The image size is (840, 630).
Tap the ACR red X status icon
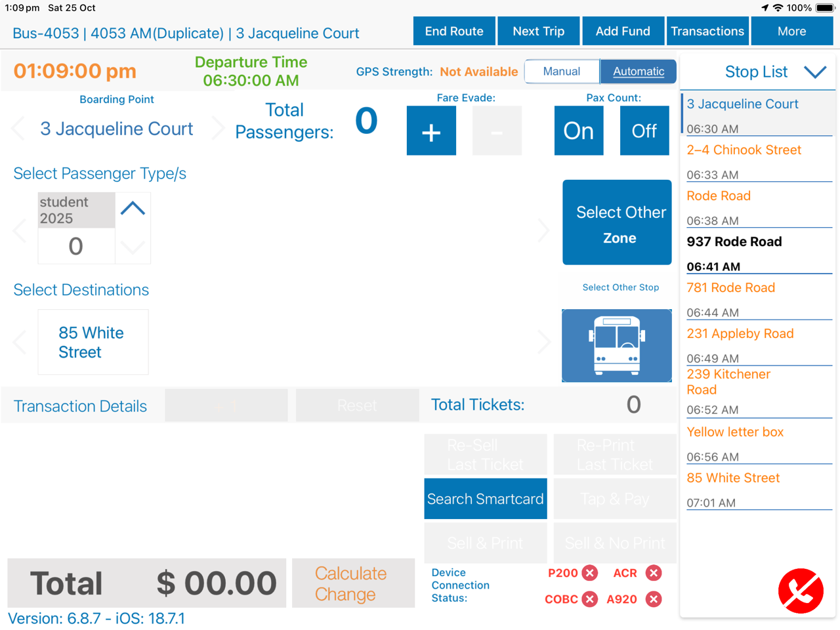(654, 573)
